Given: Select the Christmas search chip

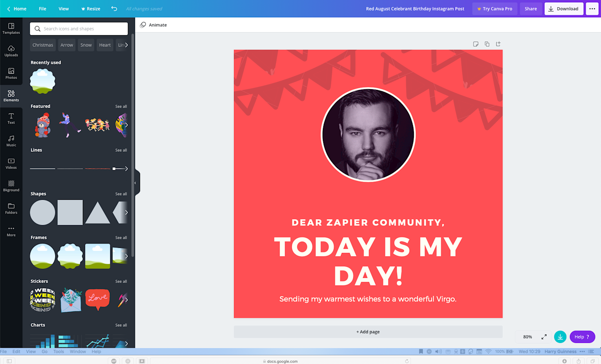Looking at the screenshot, I should (43, 45).
